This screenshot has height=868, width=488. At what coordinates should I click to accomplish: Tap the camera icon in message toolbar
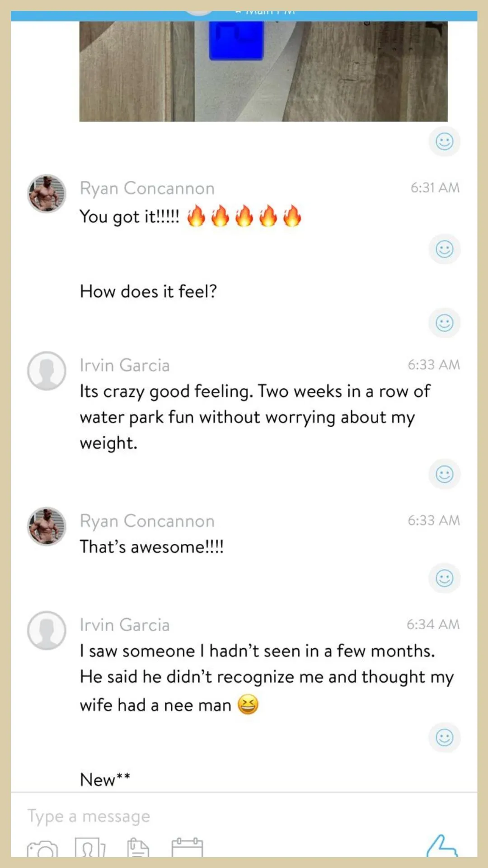pyautogui.click(x=42, y=849)
